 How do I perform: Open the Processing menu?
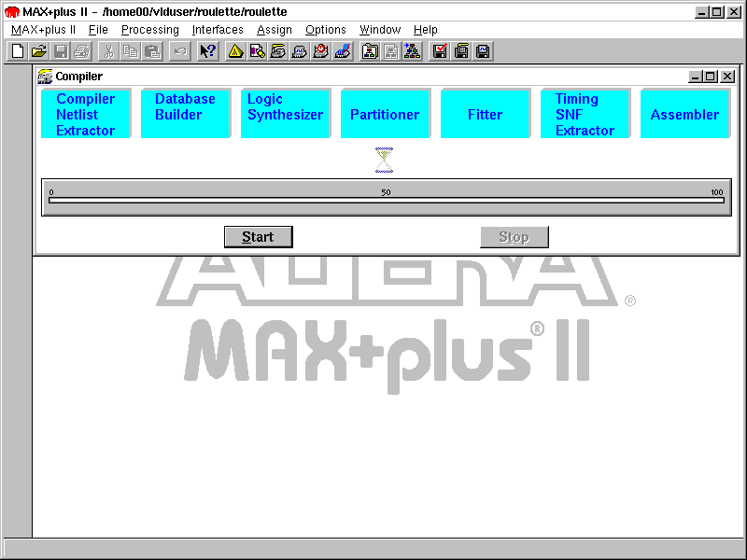tap(150, 30)
